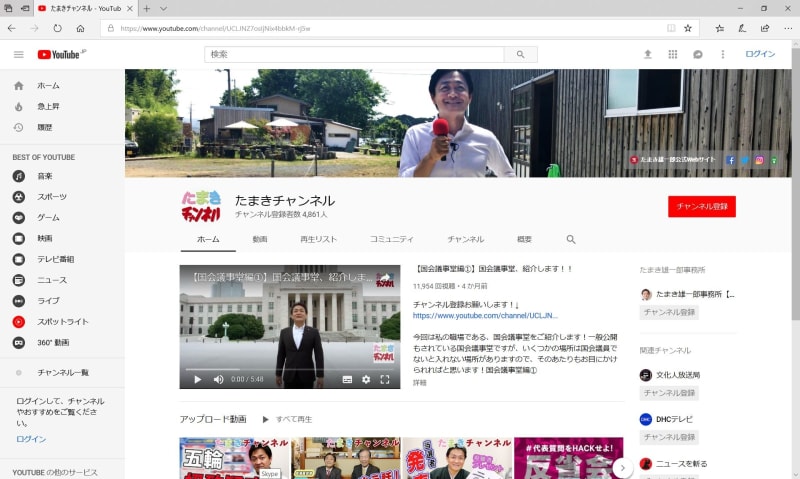800x479 pixels.
Task: Click the featured video progress bar
Action: click(x=290, y=369)
